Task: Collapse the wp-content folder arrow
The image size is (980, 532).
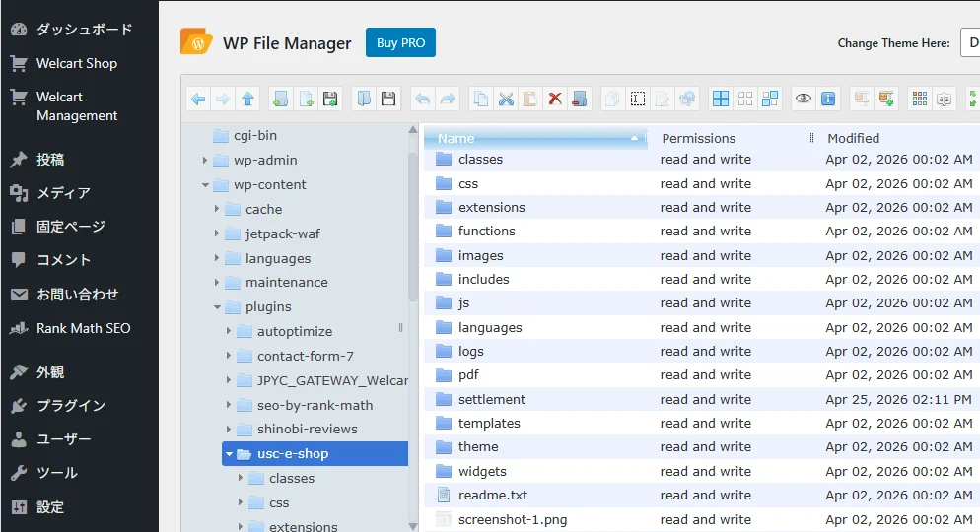Action: point(205,185)
